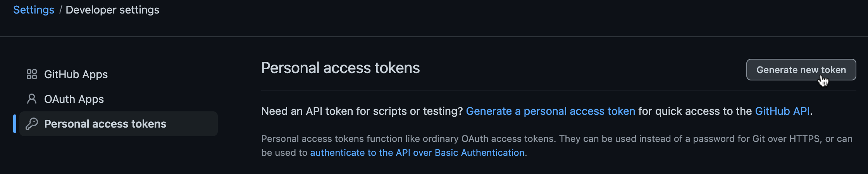The image size is (868, 174).
Task: Open the GitHub API link
Action: (x=782, y=111)
